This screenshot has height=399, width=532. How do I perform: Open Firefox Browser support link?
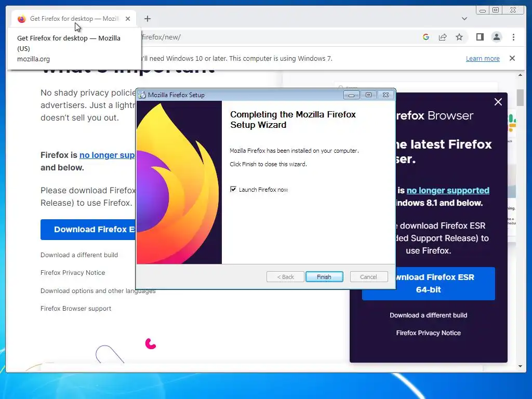76,309
